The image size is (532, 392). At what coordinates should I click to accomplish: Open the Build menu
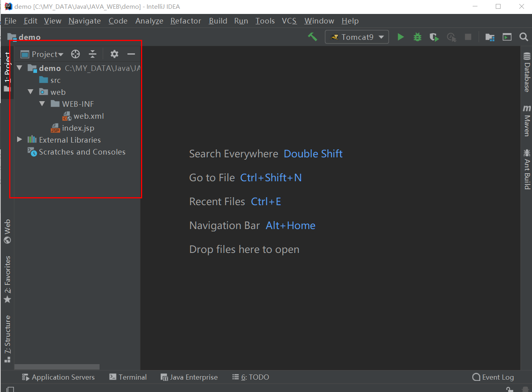tap(218, 21)
